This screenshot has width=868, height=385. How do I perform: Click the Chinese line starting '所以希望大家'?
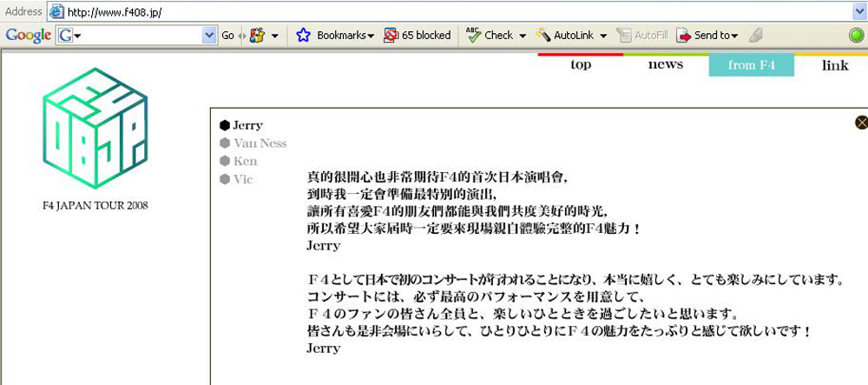coord(474,229)
